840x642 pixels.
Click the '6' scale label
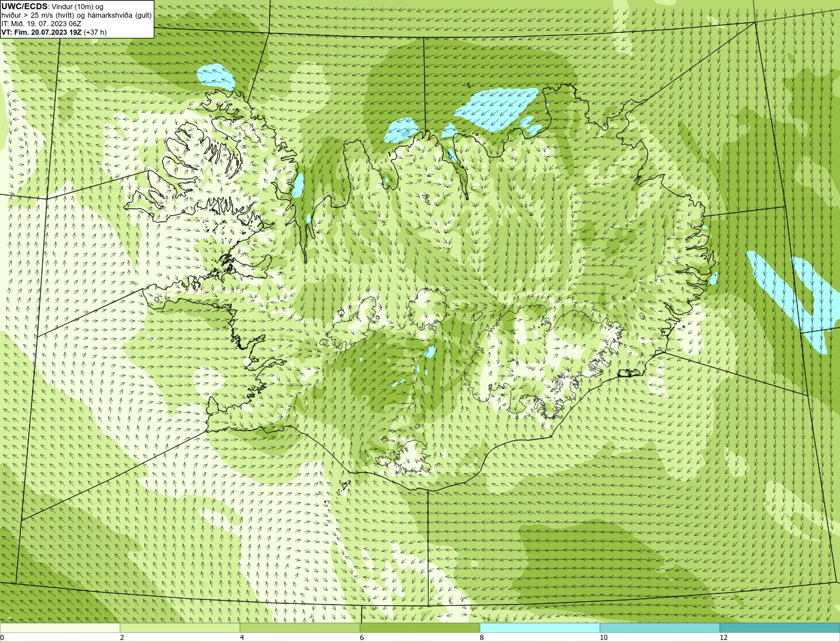(x=362, y=637)
